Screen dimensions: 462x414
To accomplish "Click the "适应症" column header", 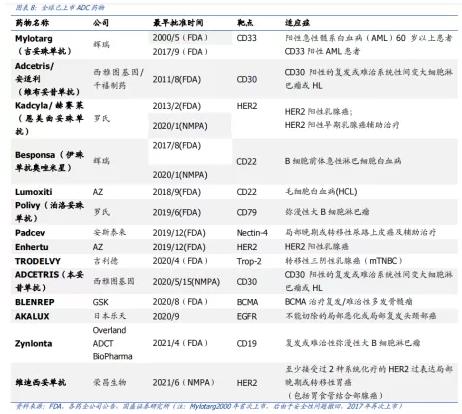I will [297, 23].
